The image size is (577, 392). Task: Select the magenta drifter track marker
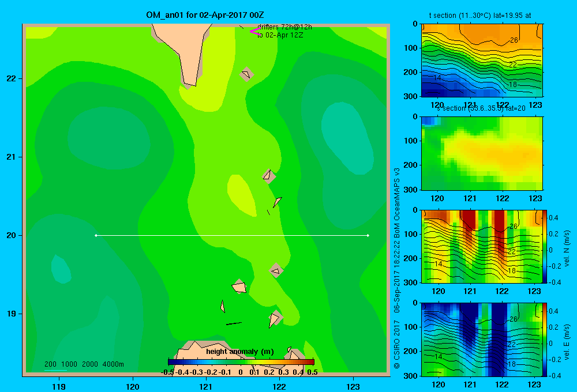point(255,32)
